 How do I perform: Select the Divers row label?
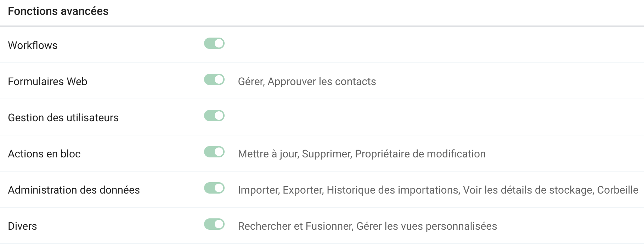click(22, 226)
